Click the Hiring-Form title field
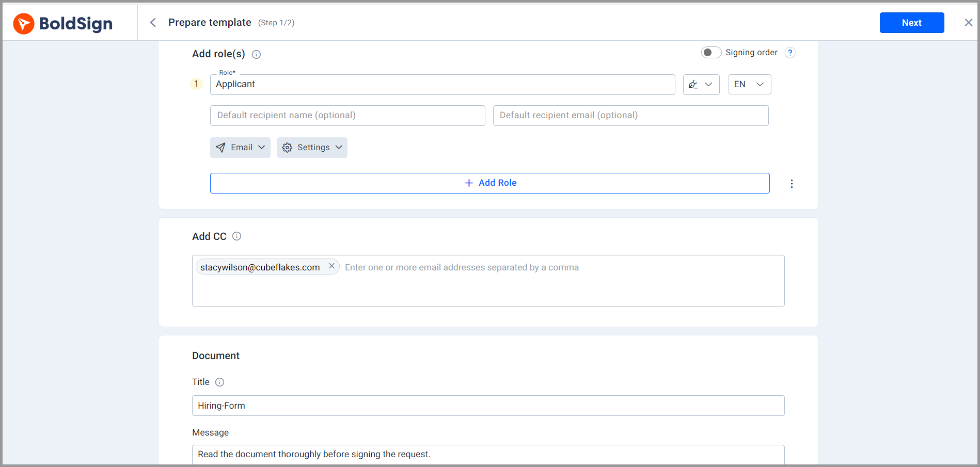The image size is (980, 467). pos(488,406)
